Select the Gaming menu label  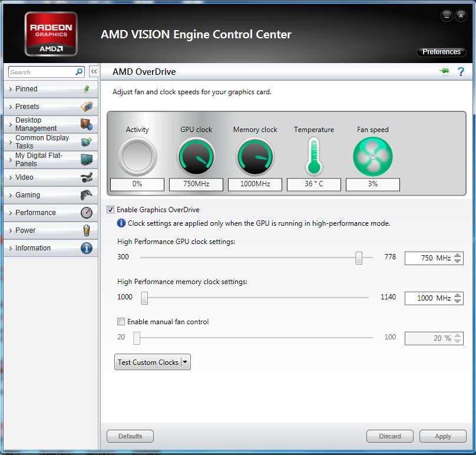pos(28,195)
